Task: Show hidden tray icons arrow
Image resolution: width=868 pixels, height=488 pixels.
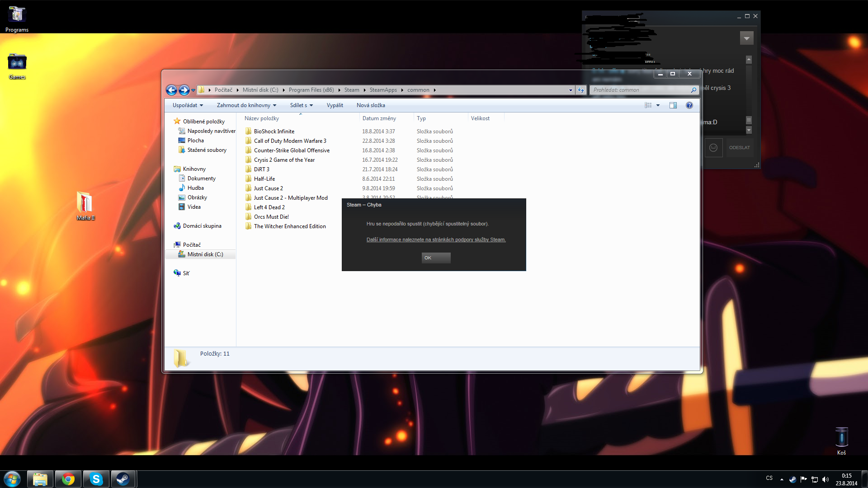Action: click(782, 479)
